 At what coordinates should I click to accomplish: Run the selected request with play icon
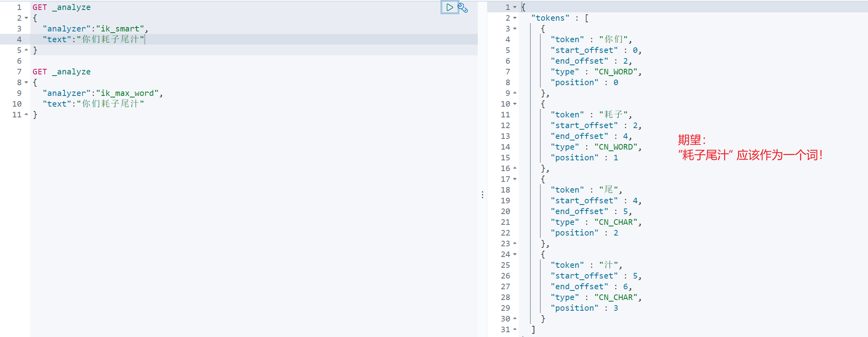(450, 7)
